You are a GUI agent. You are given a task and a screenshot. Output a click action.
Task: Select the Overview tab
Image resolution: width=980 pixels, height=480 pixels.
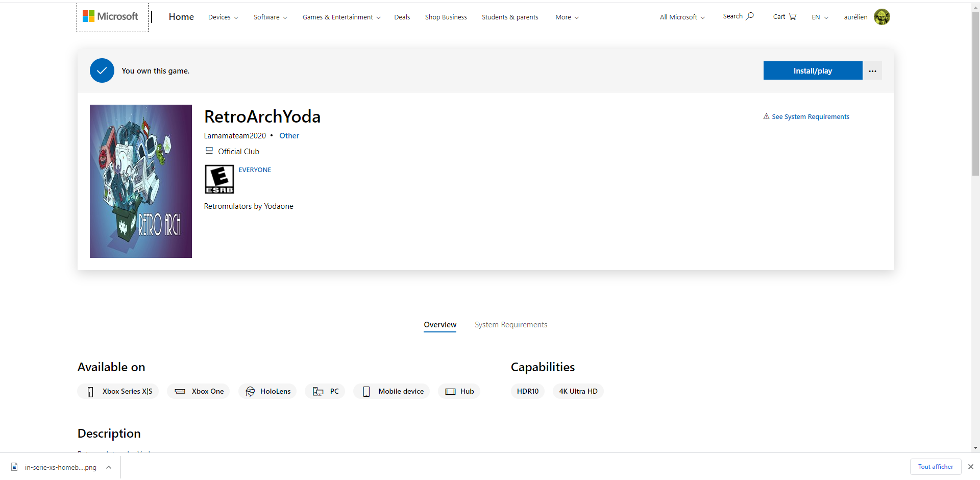[x=440, y=325]
